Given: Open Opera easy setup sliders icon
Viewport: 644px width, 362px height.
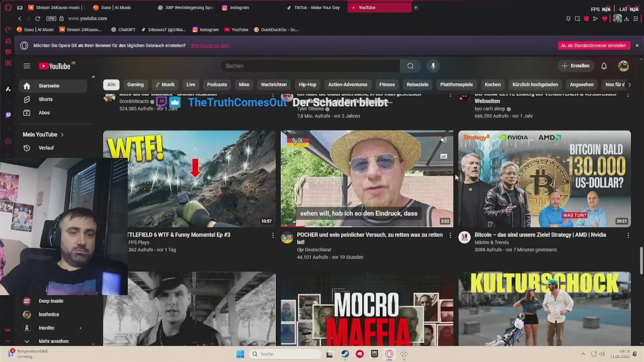Looking at the screenshot, I should point(636,19).
